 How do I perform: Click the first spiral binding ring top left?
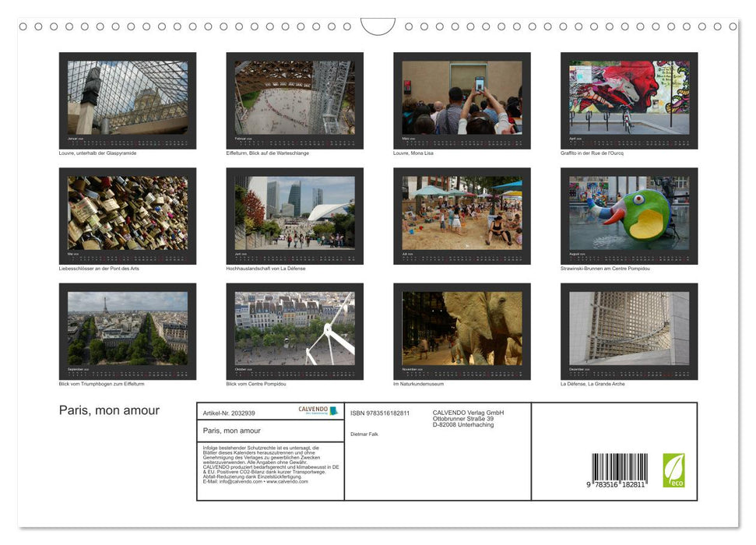click(x=22, y=26)
